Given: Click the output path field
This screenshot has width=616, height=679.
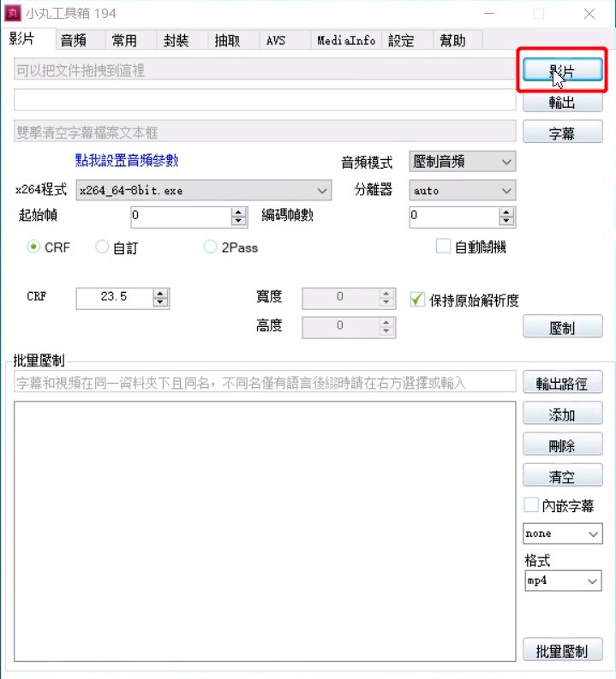Looking at the screenshot, I should 265,100.
